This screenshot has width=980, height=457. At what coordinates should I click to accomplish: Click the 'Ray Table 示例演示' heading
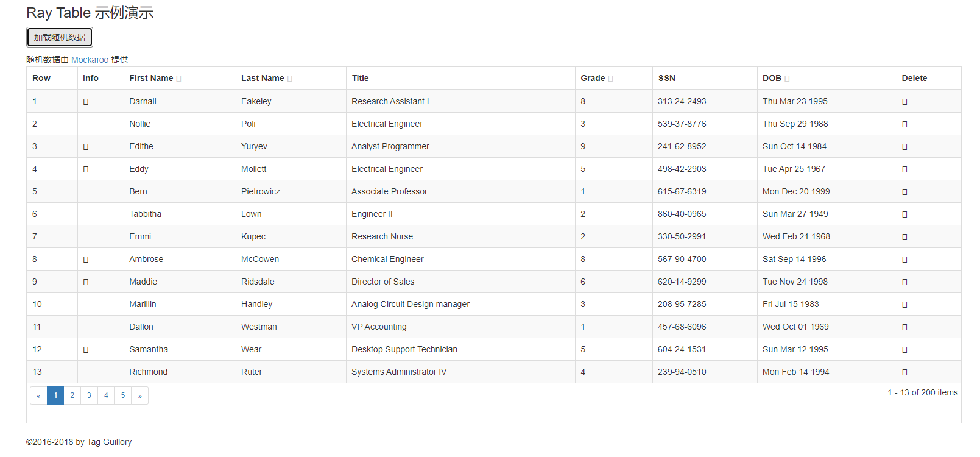[x=90, y=13]
